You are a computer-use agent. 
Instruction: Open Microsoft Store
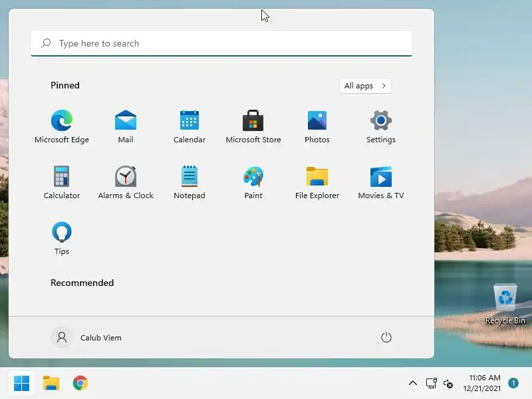coord(253,126)
